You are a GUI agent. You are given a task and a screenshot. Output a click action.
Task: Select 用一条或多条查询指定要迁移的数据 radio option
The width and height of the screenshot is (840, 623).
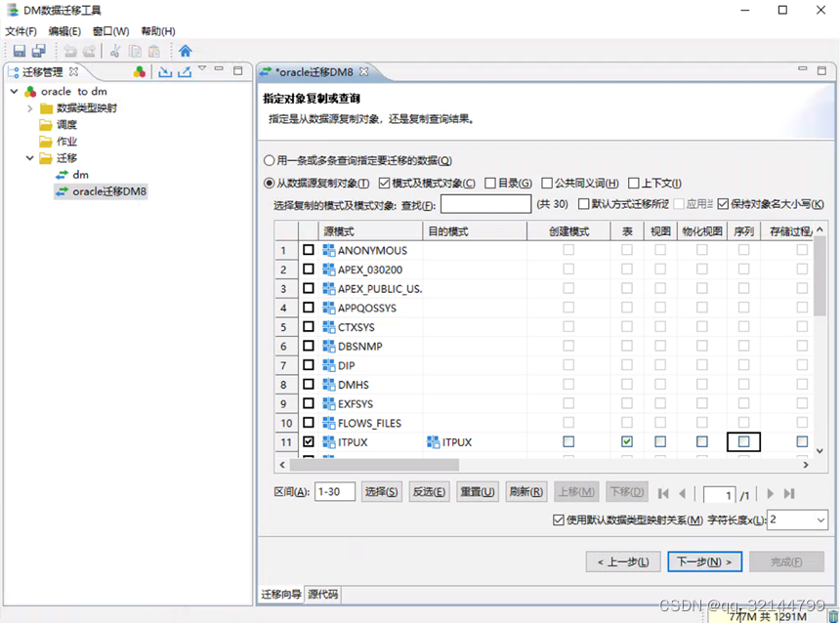(x=269, y=160)
